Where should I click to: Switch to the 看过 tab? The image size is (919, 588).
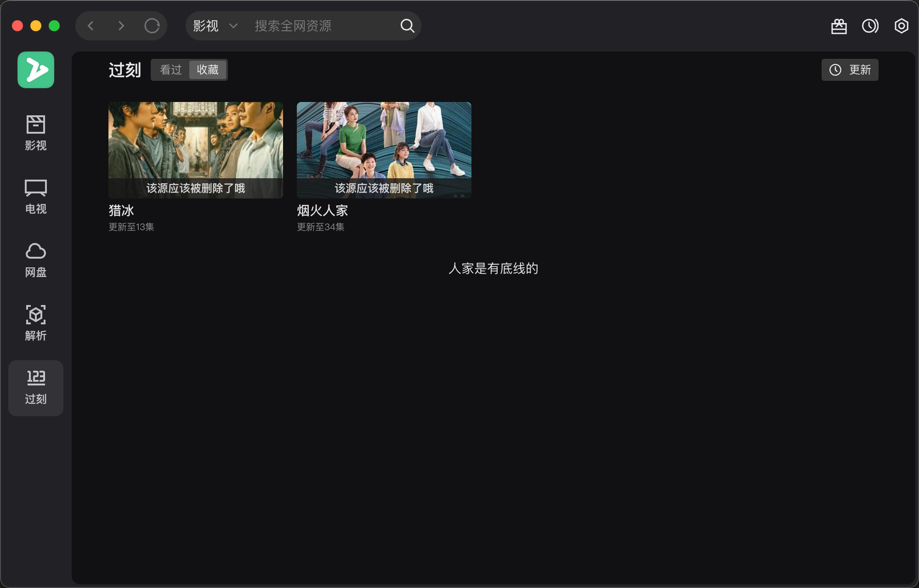click(x=170, y=70)
